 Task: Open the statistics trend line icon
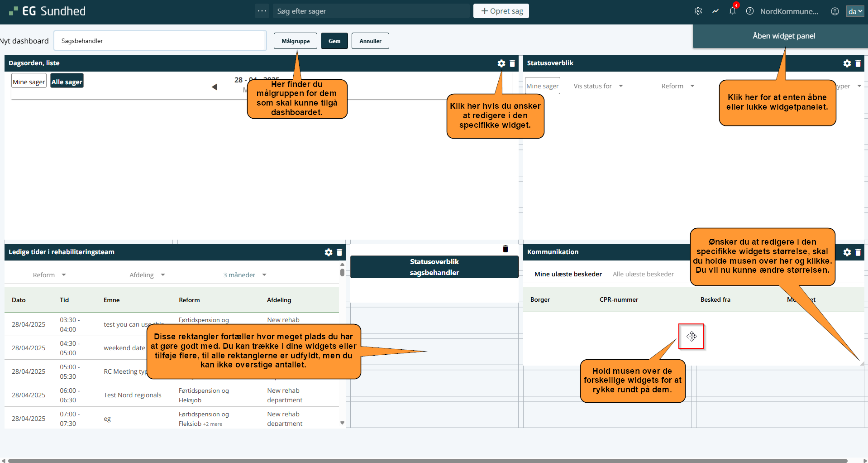coord(715,11)
